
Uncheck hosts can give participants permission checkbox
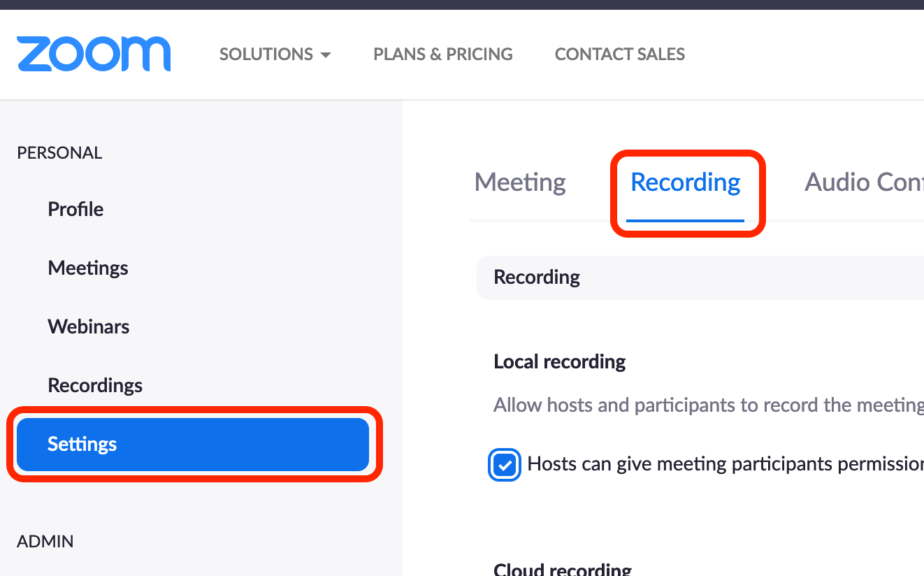point(505,465)
